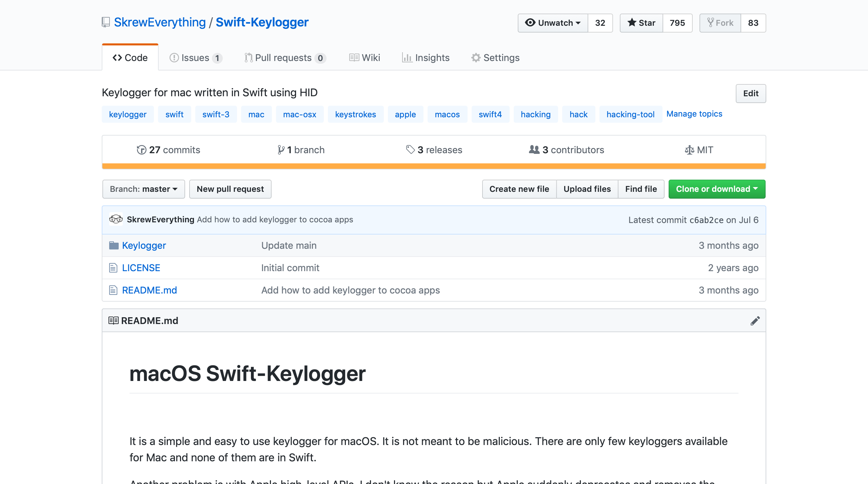868x484 pixels.
Task: Select the keylogger topic tag
Action: [x=128, y=114]
